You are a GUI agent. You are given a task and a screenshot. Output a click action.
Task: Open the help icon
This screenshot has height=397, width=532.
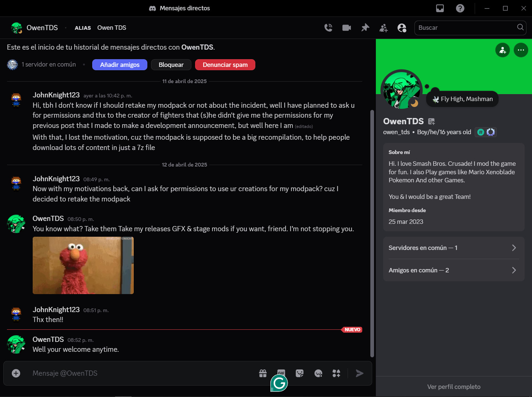(x=460, y=8)
